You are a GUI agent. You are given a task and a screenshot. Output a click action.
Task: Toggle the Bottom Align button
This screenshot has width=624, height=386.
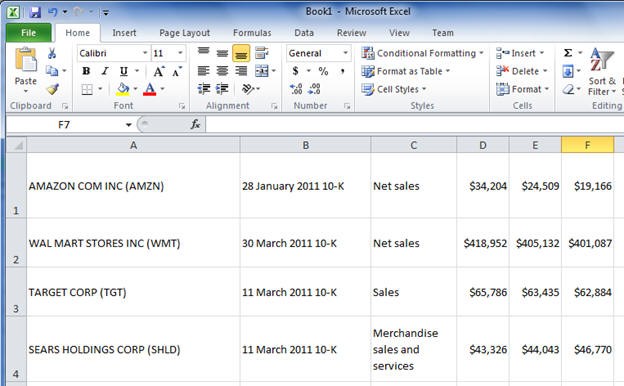click(241, 53)
